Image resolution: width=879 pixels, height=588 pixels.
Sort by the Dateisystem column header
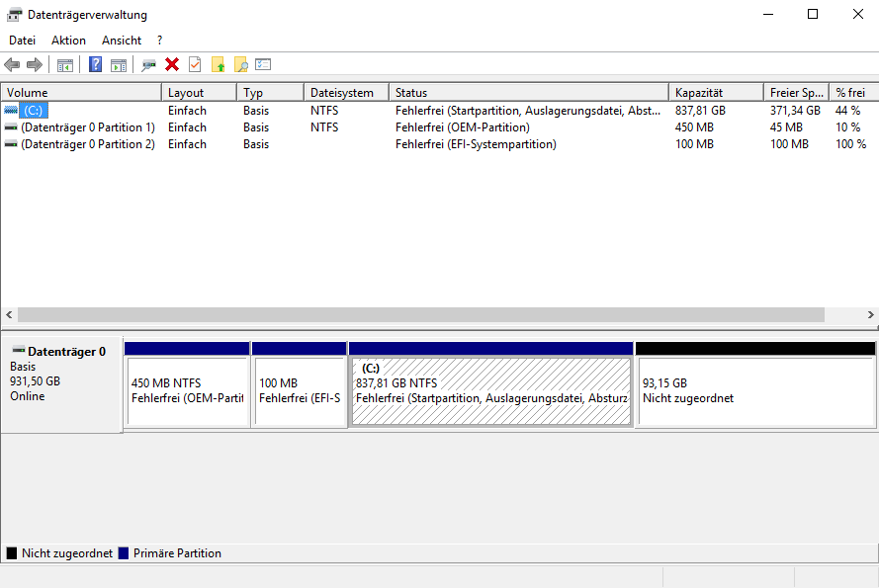point(346,93)
